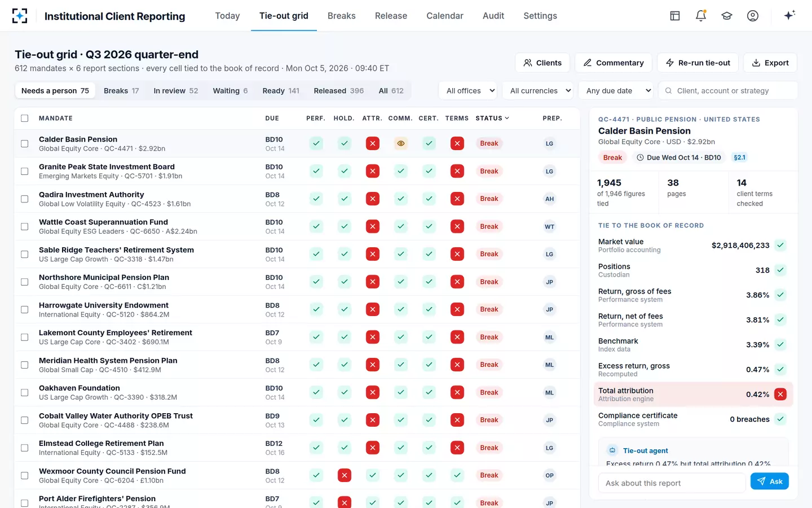Click the Clients button

542,63
